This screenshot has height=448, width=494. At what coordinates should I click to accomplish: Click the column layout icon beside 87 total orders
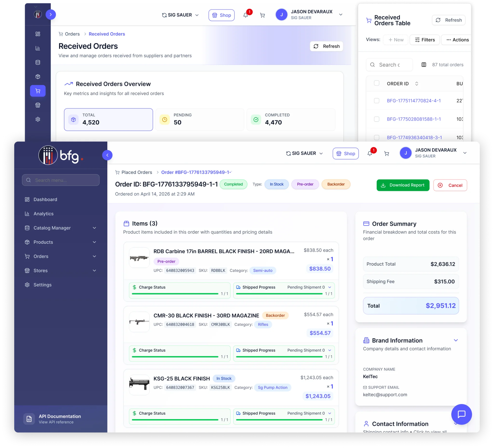click(x=424, y=65)
